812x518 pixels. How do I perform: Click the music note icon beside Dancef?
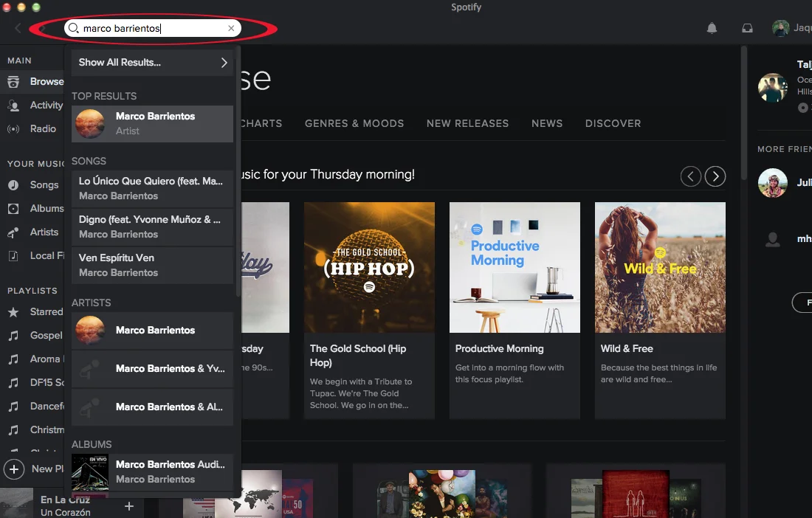click(x=13, y=407)
